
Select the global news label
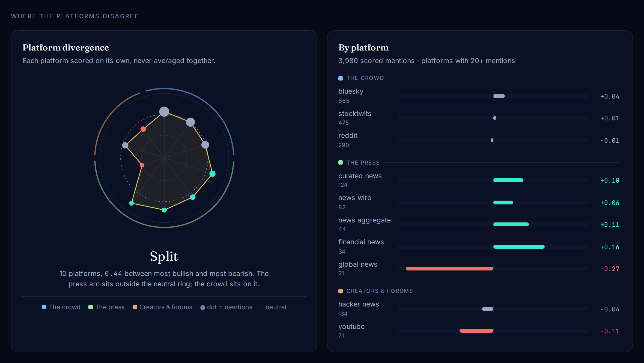coord(358,264)
